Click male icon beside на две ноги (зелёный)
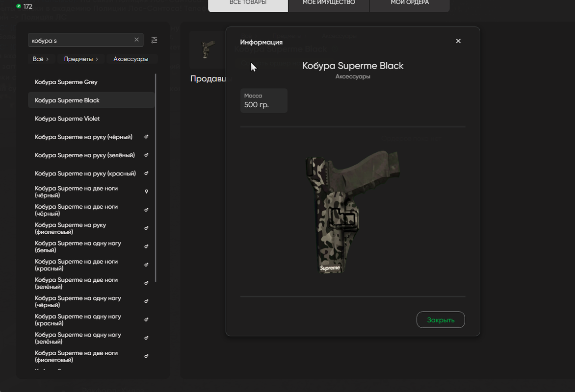 pos(146,283)
